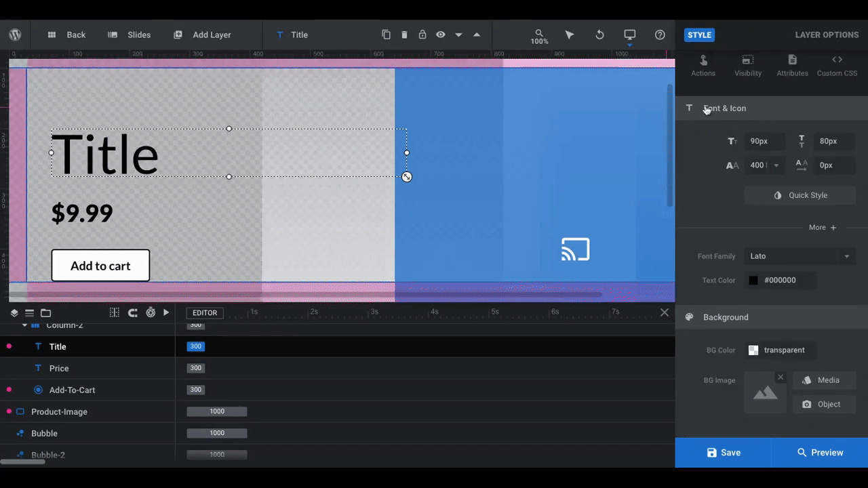The width and height of the screenshot is (868, 488).
Task: Select the Price layer row
Action: coord(87,368)
